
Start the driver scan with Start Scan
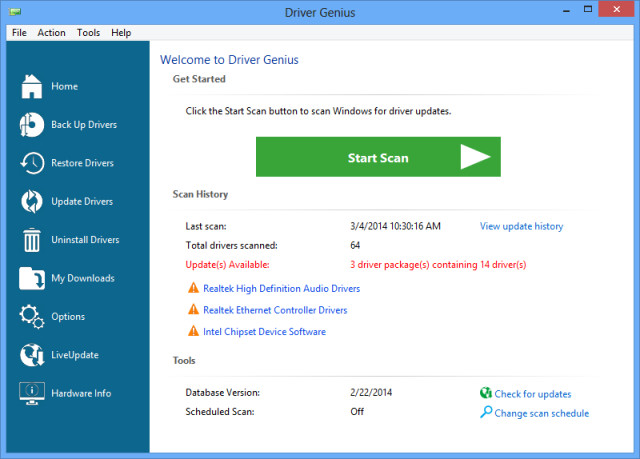pos(378,157)
